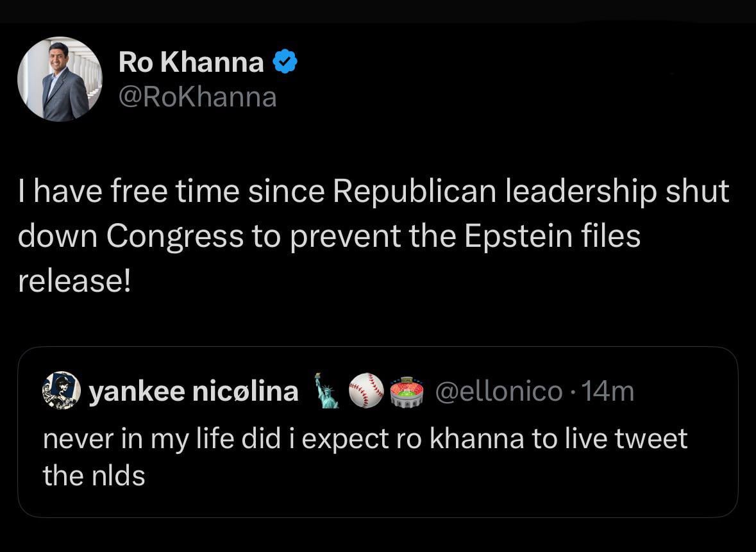The image size is (756, 552).
Task: Click the Statue of Liberty emoji
Action: [328, 390]
